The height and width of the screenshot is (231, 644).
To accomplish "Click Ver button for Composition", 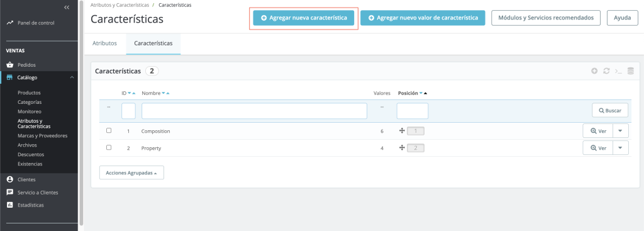I will (598, 131).
